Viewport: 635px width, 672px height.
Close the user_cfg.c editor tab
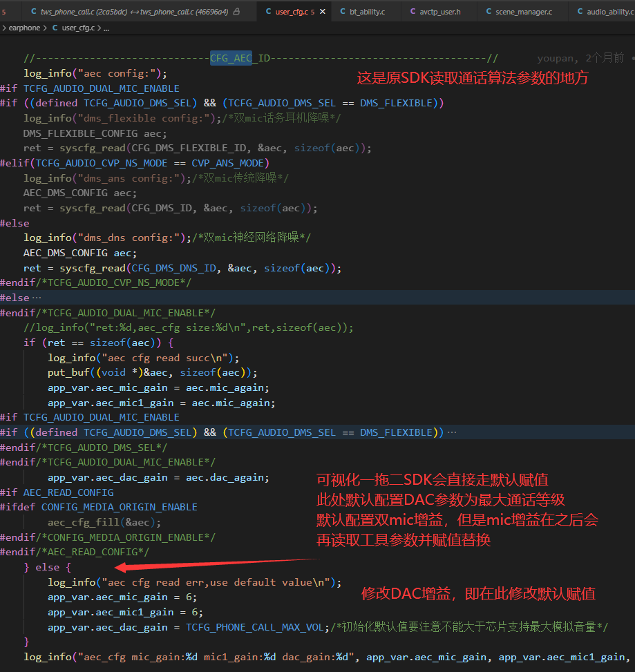click(323, 12)
